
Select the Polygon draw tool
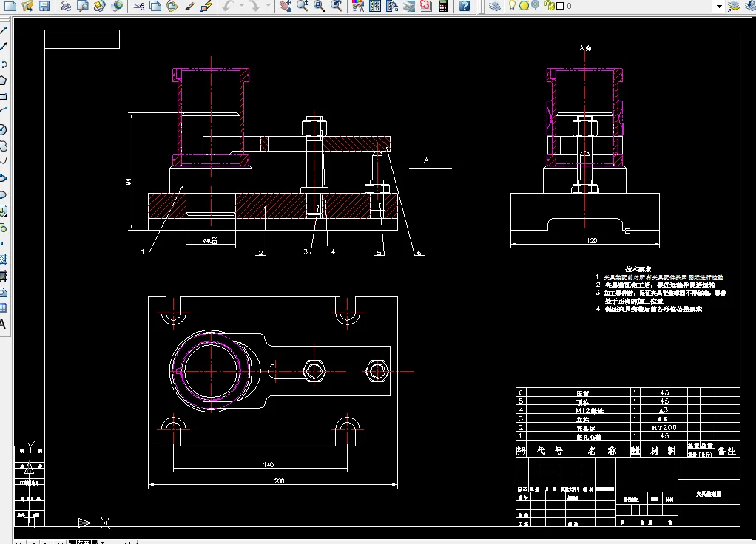4,81
